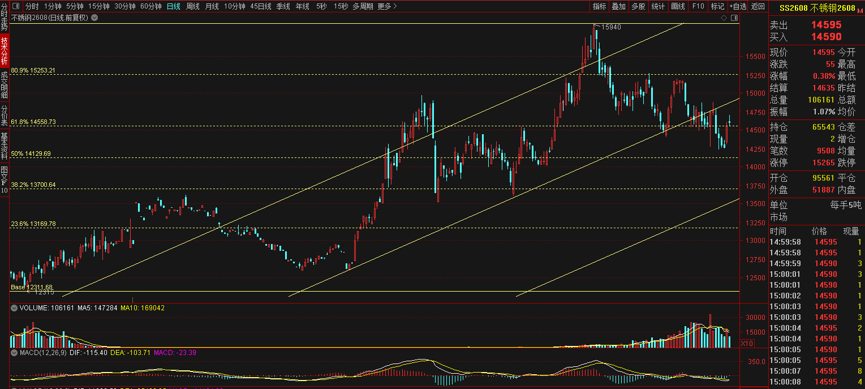This screenshot has height=389, width=865.
Task: Click the 时间 column header in tick list
Action: click(x=778, y=231)
